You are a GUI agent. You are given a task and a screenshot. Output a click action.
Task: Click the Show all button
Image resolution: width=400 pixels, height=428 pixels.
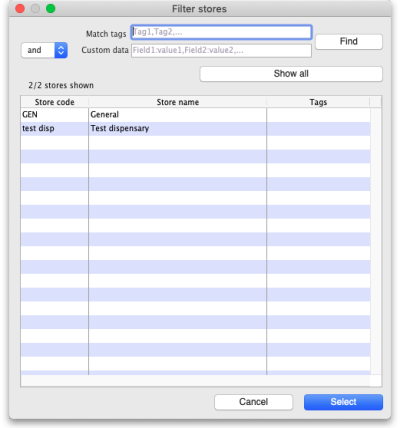tap(291, 74)
